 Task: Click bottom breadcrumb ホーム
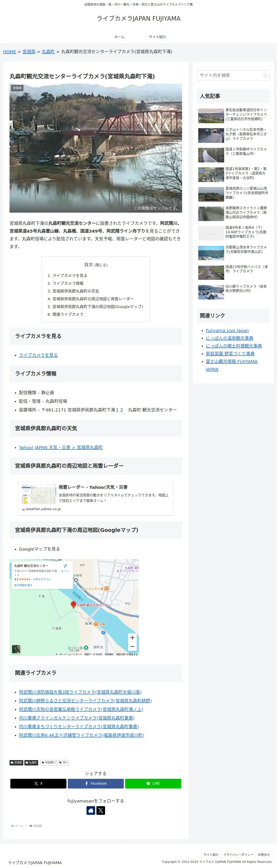19,826
